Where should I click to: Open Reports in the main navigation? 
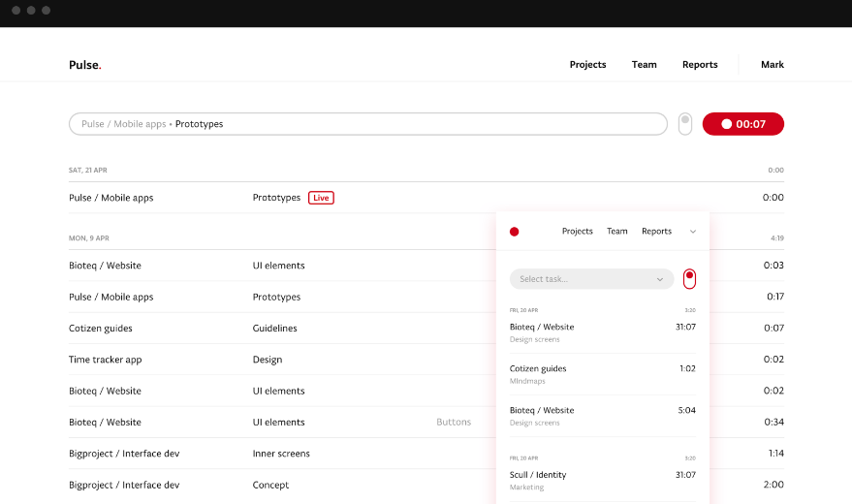pyautogui.click(x=700, y=65)
